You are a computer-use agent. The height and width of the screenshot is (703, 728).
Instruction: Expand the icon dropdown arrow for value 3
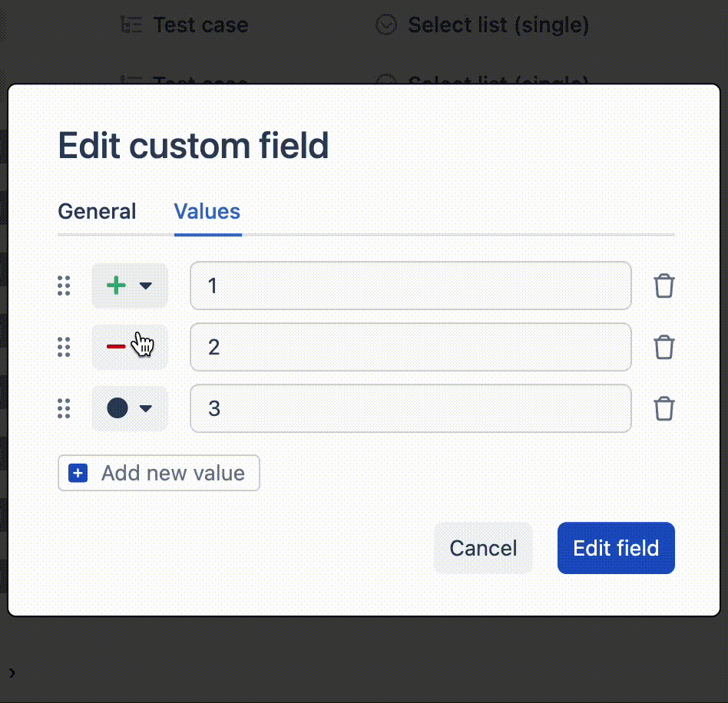coord(146,408)
